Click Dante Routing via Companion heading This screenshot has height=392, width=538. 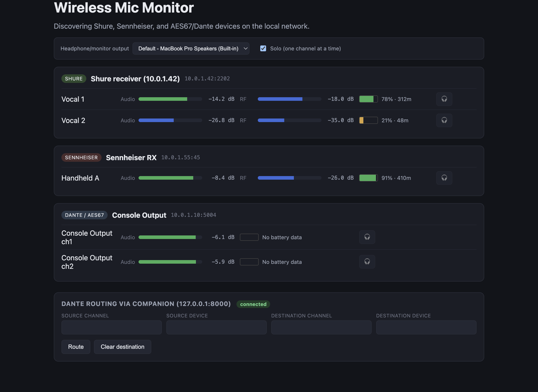[x=146, y=304]
